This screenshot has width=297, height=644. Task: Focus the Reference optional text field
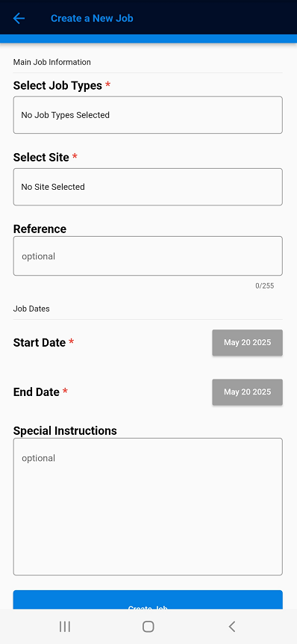pyautogui.click(x=148, y=256)
